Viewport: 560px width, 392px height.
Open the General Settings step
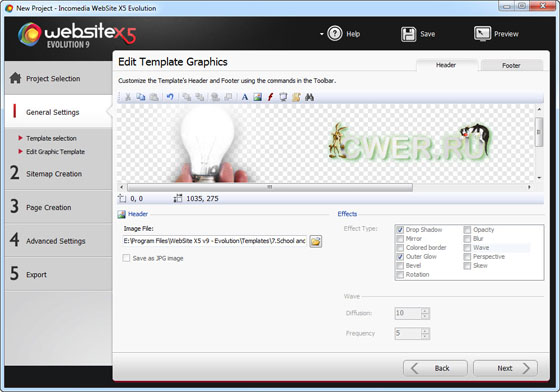(x=58, y=112)
